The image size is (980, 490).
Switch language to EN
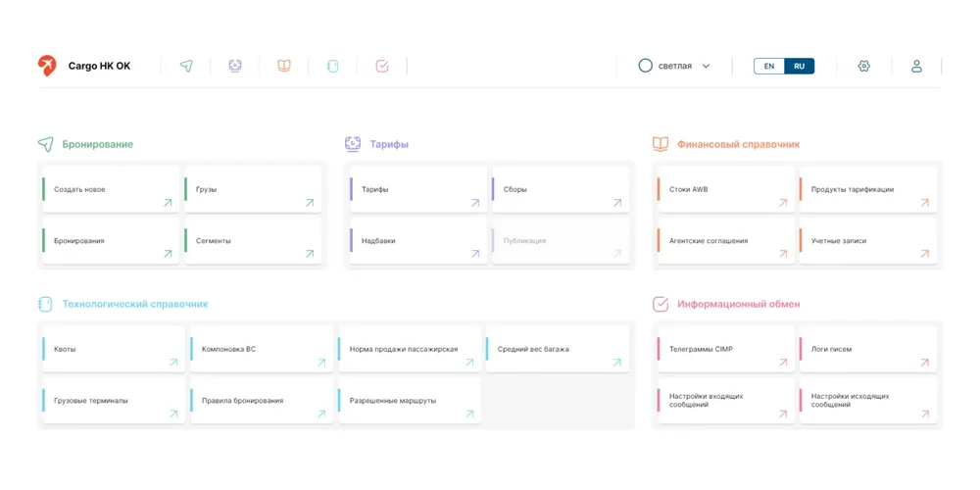769,66
